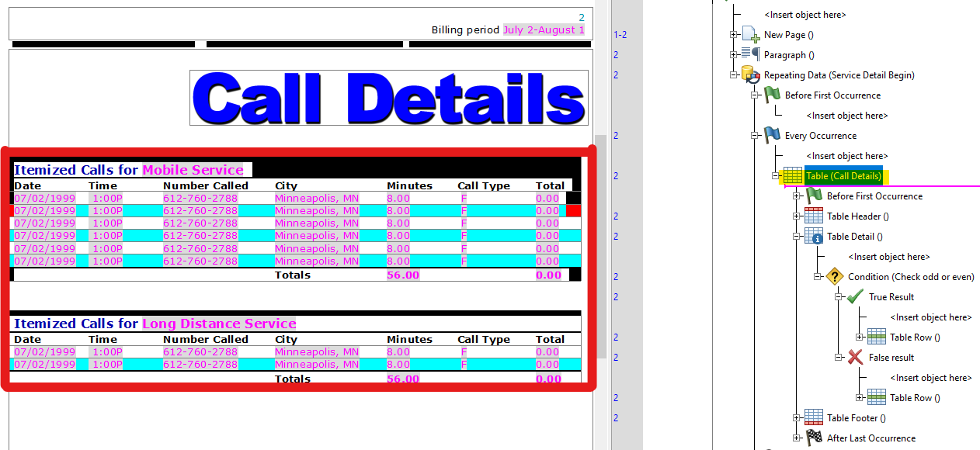Expand the Table Row under True Result
980x450 pixels.
[x=860, y=337]
